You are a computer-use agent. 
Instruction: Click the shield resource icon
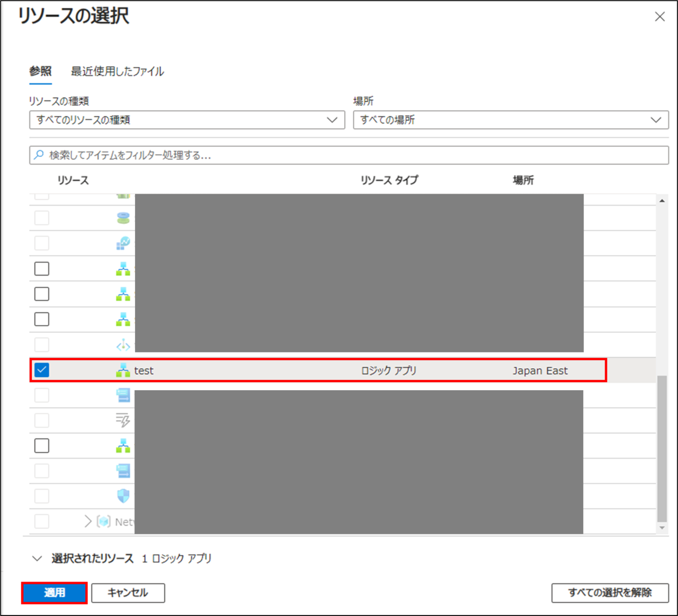coord(123,496)
